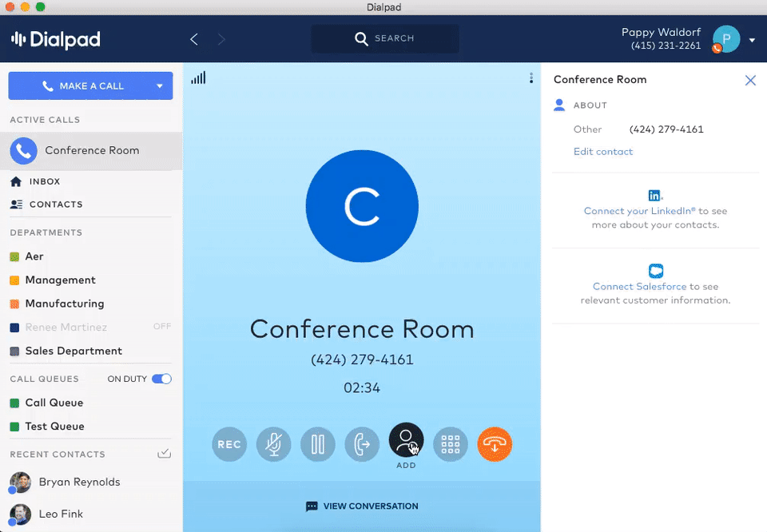Click Leo Fink avatar photo
Viewport: 767px width, 532px height.
click(20, 514)
